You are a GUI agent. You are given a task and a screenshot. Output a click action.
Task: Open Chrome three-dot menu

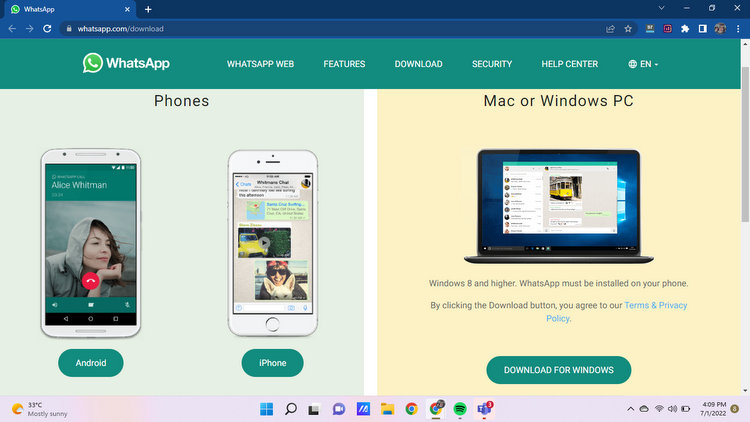738,29
